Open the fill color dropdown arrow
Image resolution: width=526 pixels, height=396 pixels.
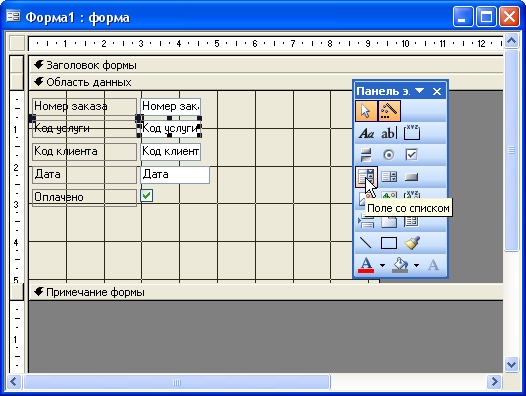coord(416,265)
